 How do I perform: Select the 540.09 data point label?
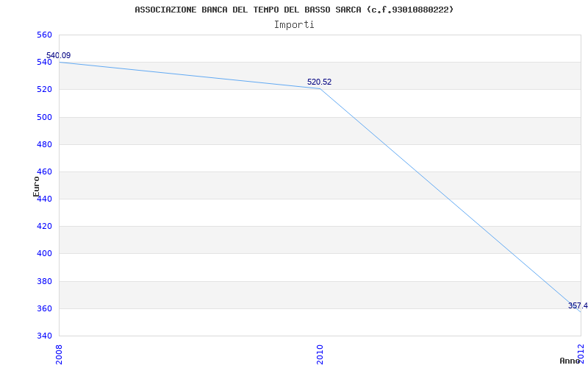click(59, 56)
